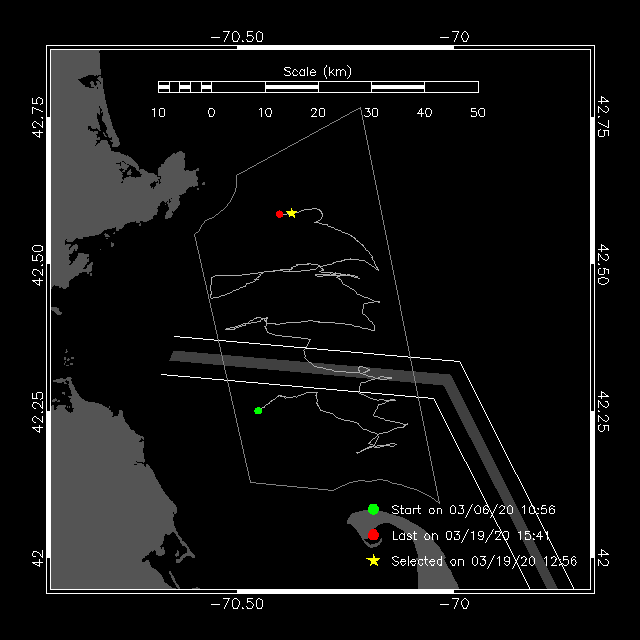
Task: Click the red dot in the legend
Action: (373, 535)
